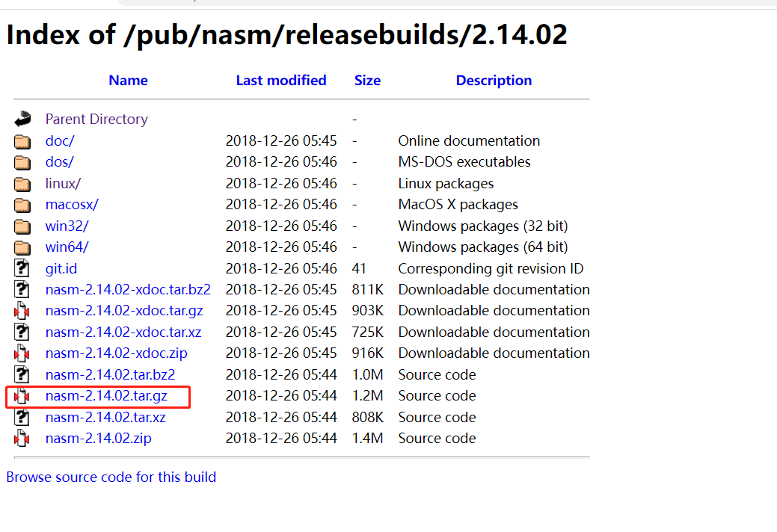This screenshot has width=777, height=532.
Task: Click the page heading Index of /pub/nasm/releasebuilds/2.14.02
Action: pos(286,35)
